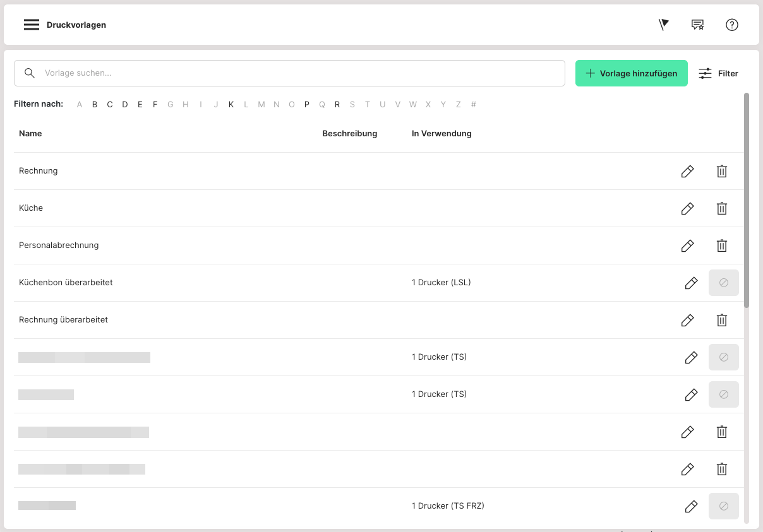Filter templates by letter K
Image resolution: width=763 pixels, height=532 pixels.
(231, 105)
